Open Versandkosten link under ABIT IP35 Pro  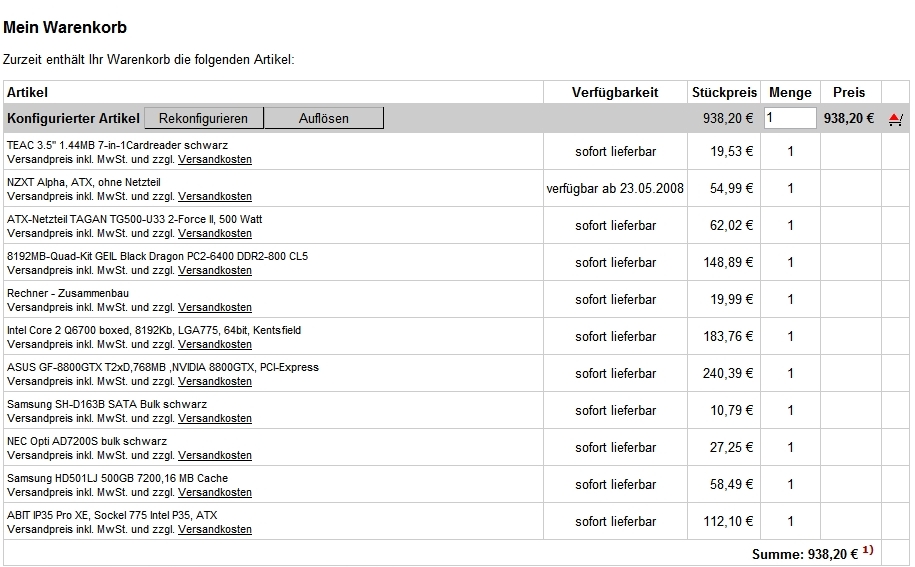click(215, 529)
